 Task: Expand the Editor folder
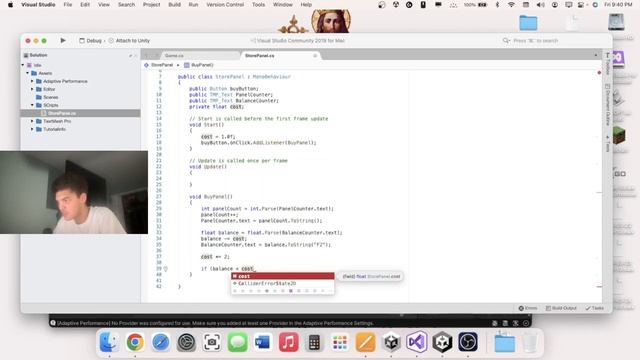tap(32, 89)
